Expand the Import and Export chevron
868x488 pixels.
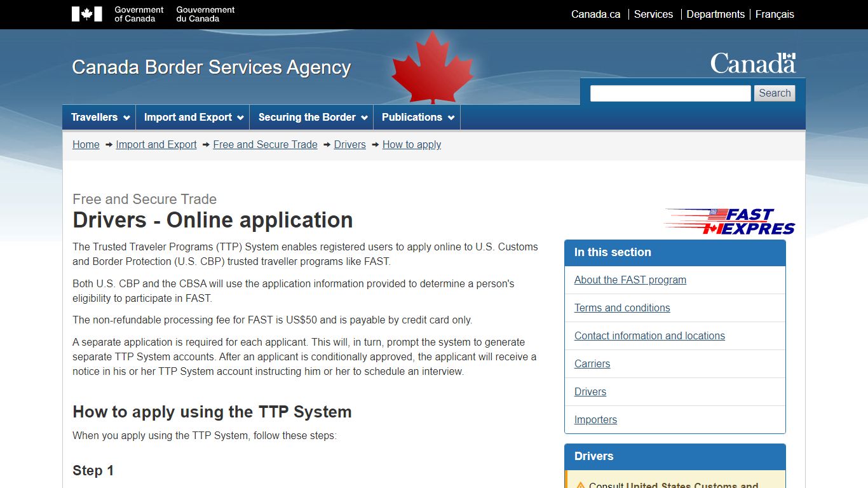pos(240,118)
